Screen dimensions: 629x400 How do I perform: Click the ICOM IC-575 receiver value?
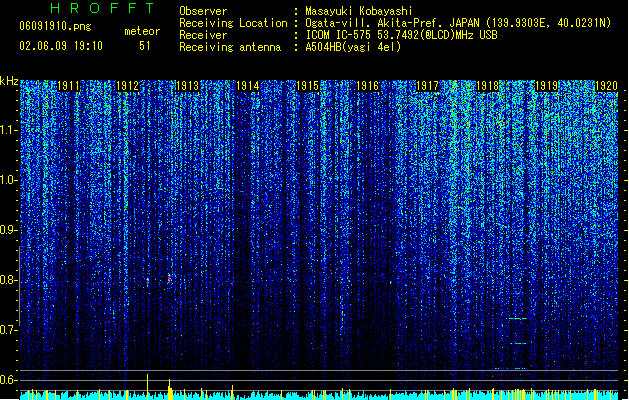[401, 35]
